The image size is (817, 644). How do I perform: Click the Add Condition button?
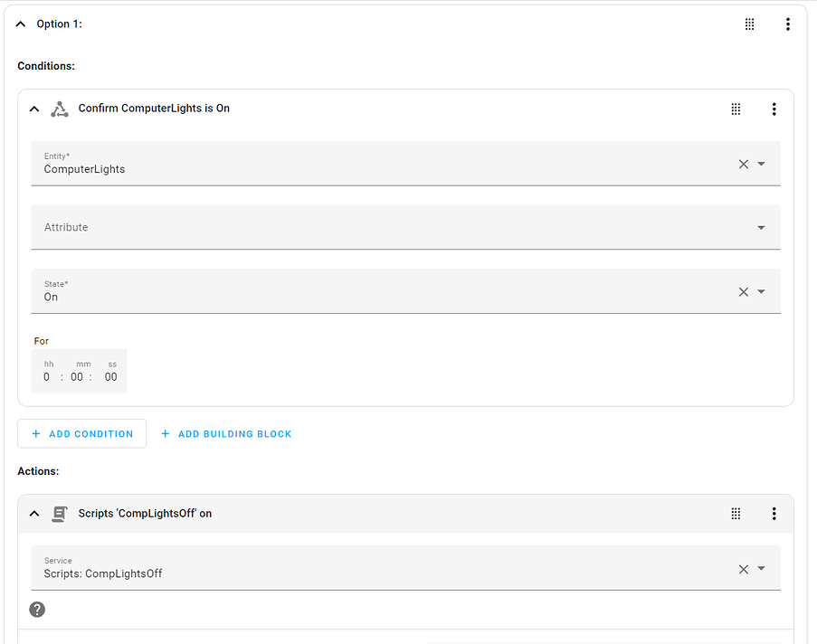tap(81, 433)
